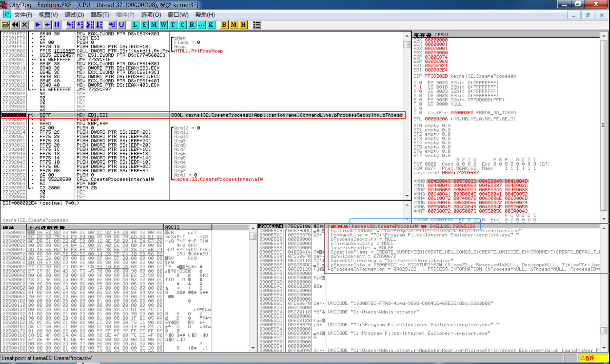610x364 pixels.
Task: Restart the debugged program
Action: 15,25
